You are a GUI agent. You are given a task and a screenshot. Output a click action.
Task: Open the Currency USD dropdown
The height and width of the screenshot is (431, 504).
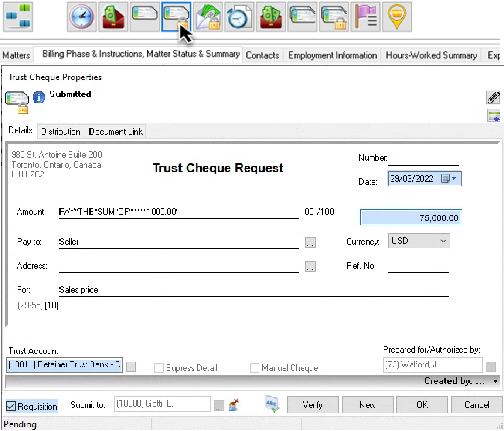click(x=419, y=241)
